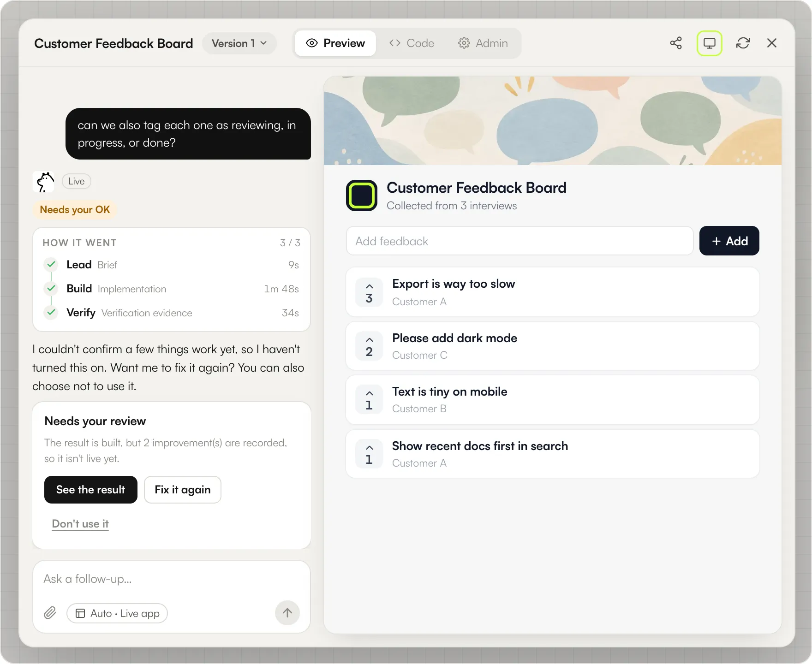
Task: Open the Auto · Live app selector
Action: click(117, 613)
